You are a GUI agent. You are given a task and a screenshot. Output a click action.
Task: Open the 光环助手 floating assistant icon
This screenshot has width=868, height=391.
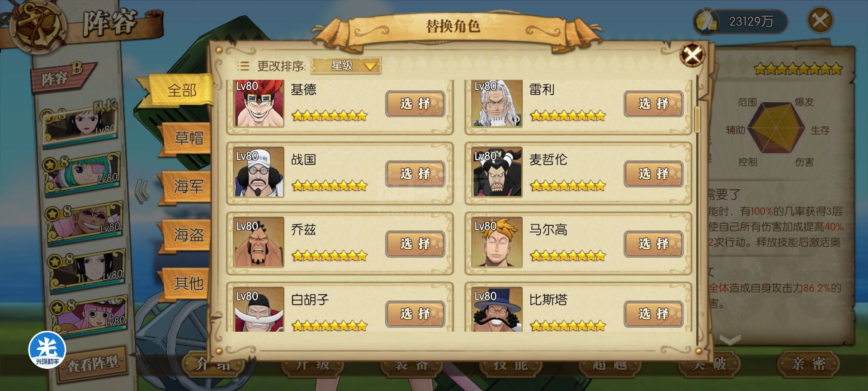coord(47,349)
